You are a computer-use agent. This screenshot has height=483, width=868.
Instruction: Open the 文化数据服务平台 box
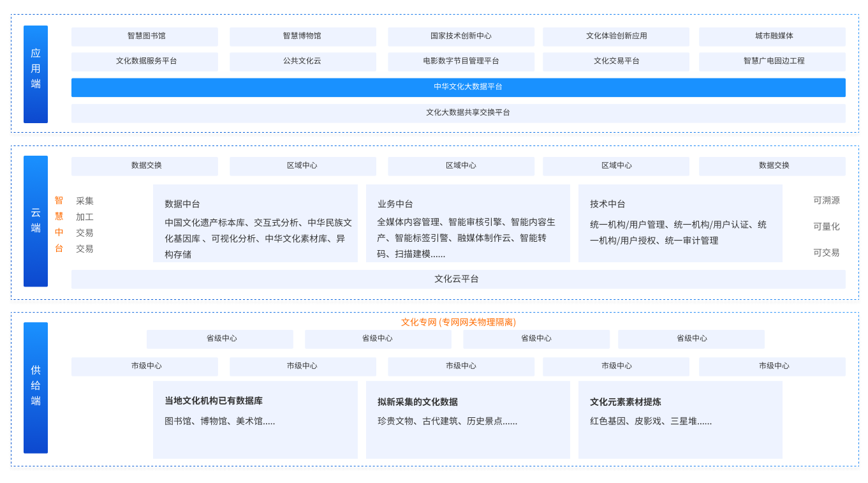(x=145, y=61)
